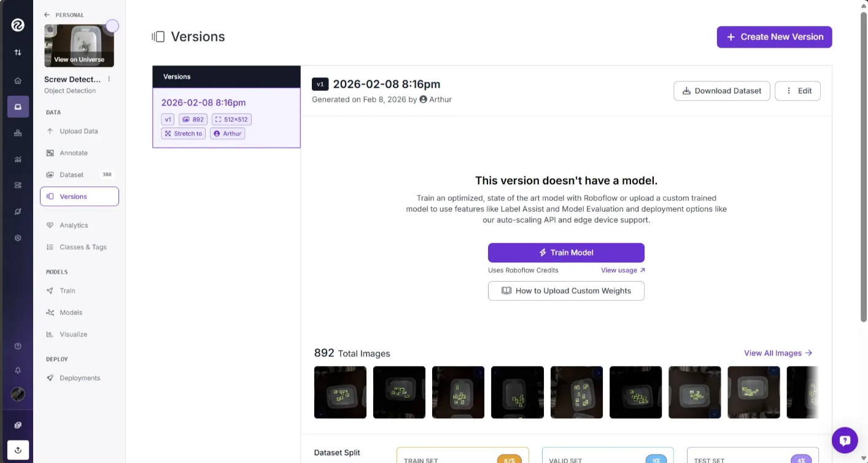The width and height of the screenshot is (868, 463).
Task: Go back to Personal workspace
Action: tap(64, 15)
